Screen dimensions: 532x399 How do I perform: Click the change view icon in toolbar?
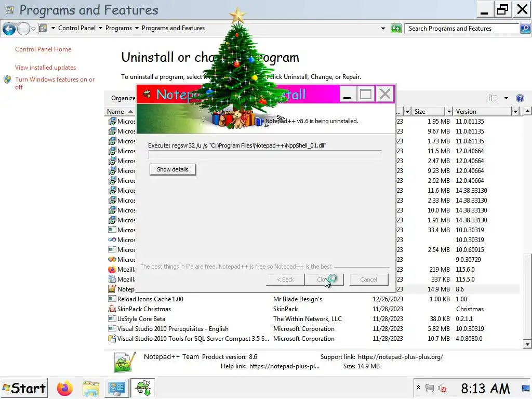coord(494,98)
